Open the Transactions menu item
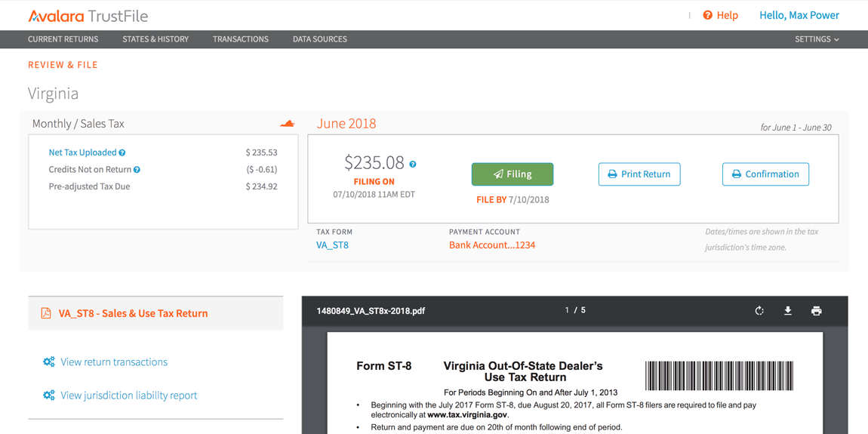This screenshot has height=434, width=868. coord(241,39)
